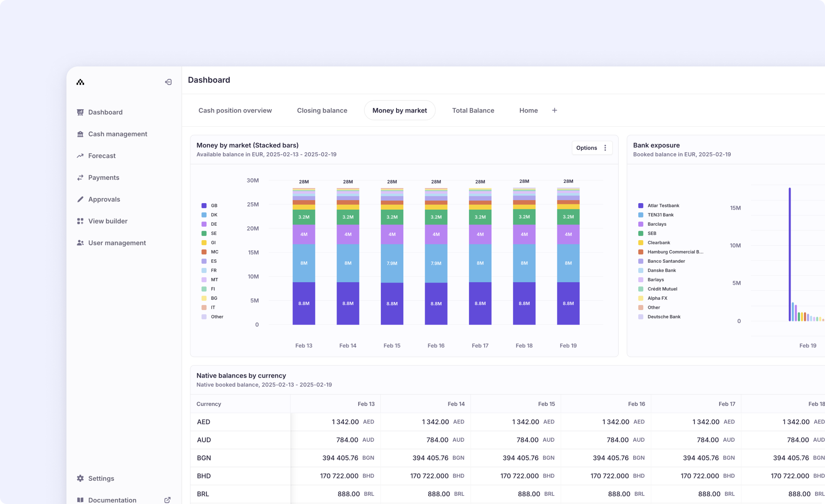Collapse the sidebar with the arrow icon

click(x=168, y=82)
